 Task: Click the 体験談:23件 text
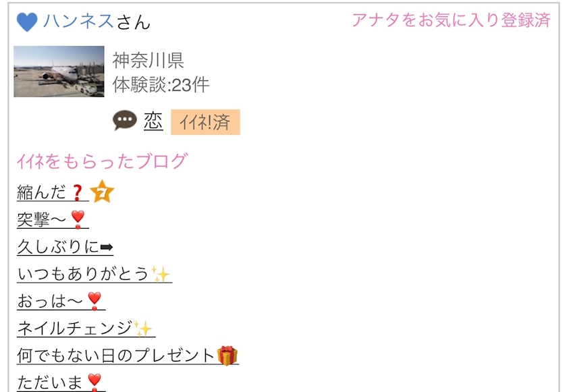click(x=161, y=85)
